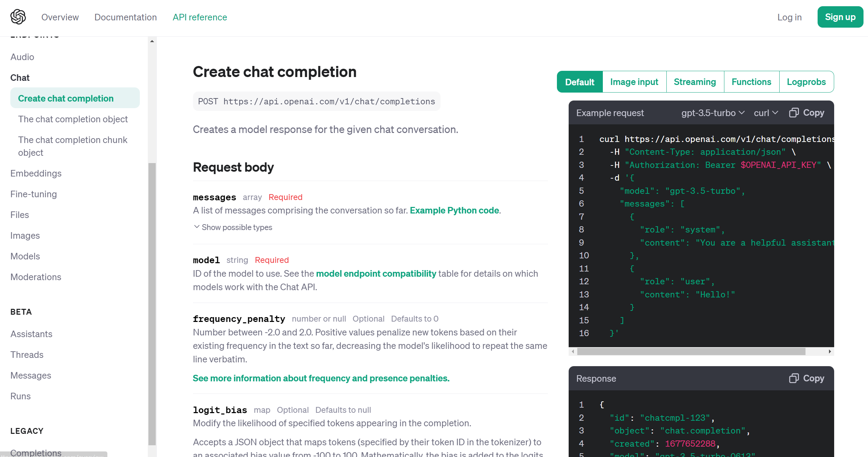Screen dimensions: 868x457
Task: Copy the example request code
Action: (807, 113)
